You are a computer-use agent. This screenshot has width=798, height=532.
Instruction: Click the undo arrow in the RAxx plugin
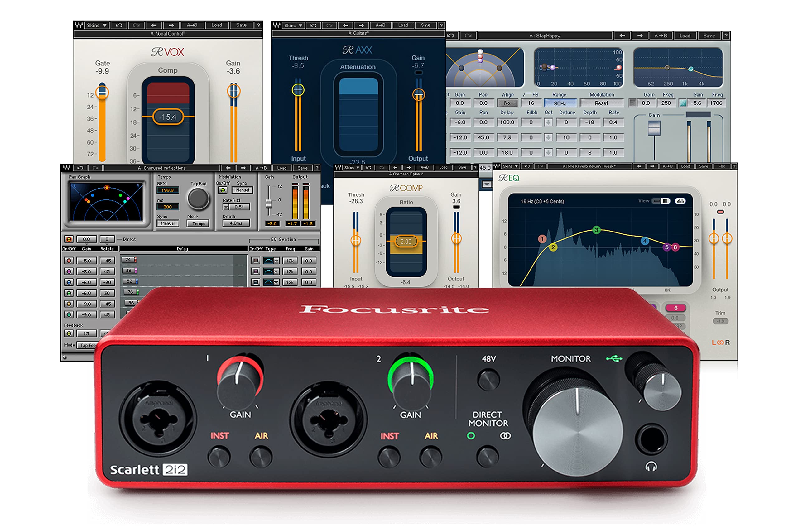314,26
